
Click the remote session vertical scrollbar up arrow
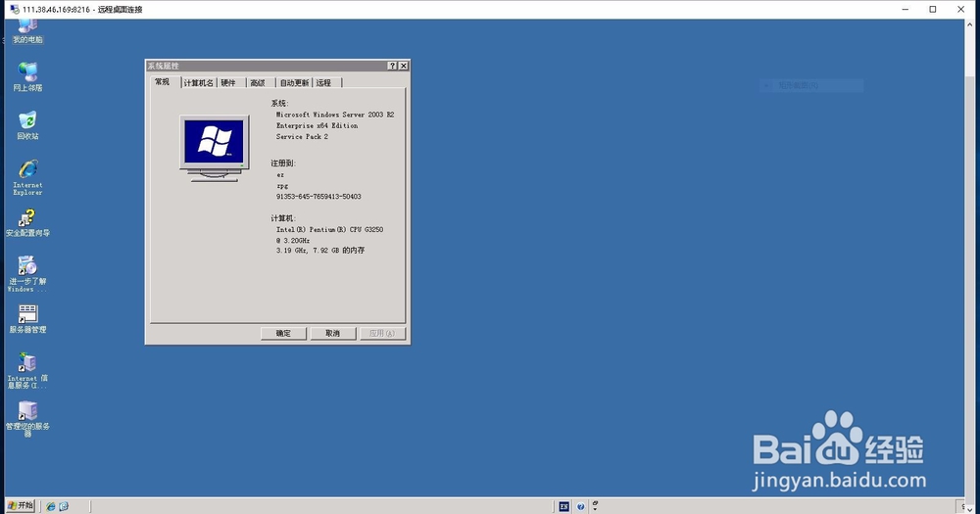969,23
